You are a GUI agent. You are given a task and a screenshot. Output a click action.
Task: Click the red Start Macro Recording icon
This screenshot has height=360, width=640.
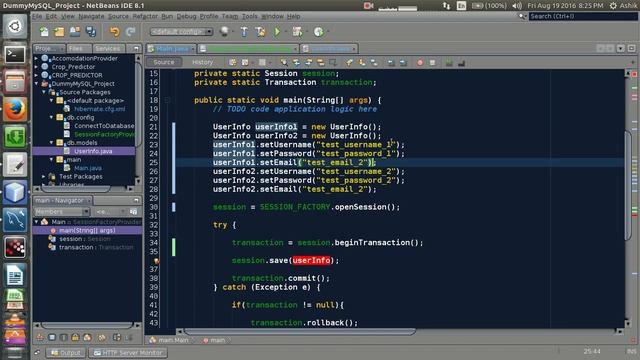point(420,62)
